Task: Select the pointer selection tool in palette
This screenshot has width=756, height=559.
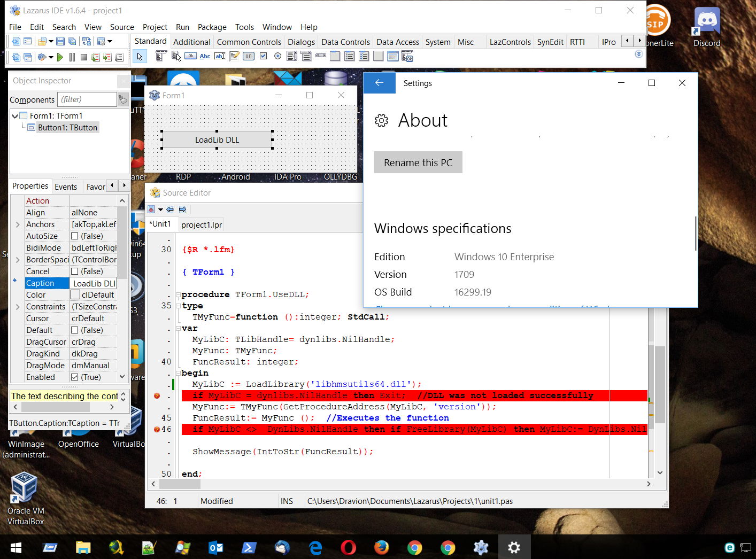Action: click(140, 56)
